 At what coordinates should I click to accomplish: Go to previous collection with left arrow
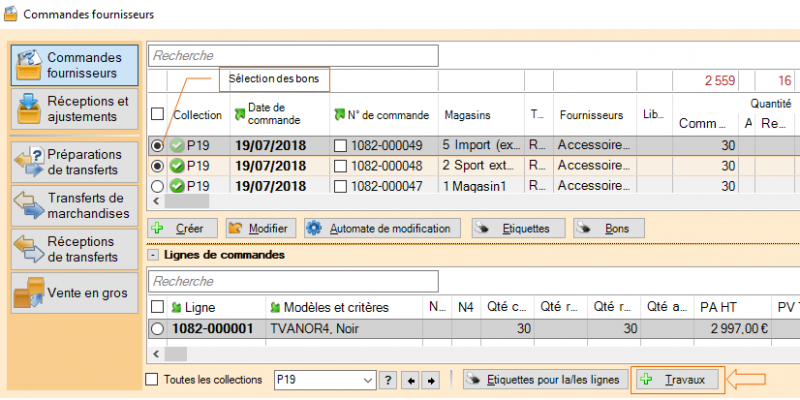coord(410,380)
